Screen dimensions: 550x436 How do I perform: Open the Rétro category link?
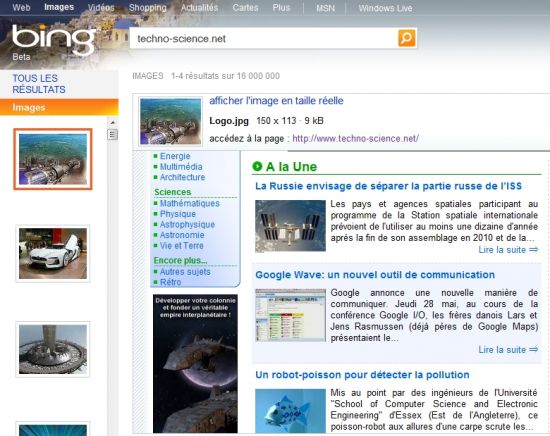pyautogui.click(x=170, y=282)
